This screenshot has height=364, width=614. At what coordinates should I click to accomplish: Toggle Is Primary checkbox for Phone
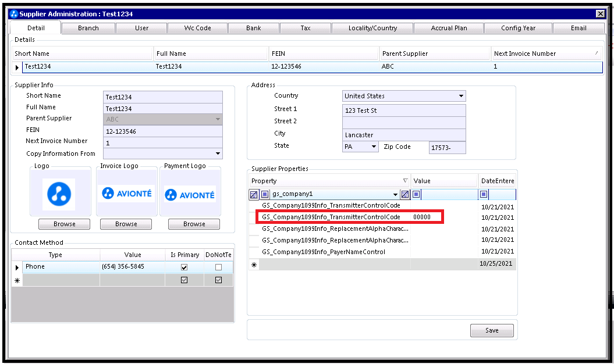184,267
